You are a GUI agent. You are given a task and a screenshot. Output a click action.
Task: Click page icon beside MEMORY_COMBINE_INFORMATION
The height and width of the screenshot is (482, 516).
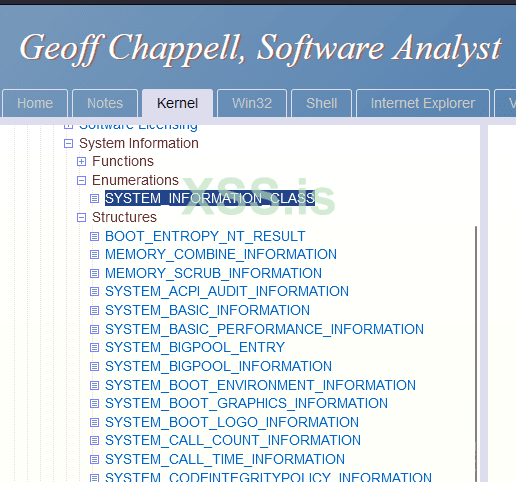(94, 255)
